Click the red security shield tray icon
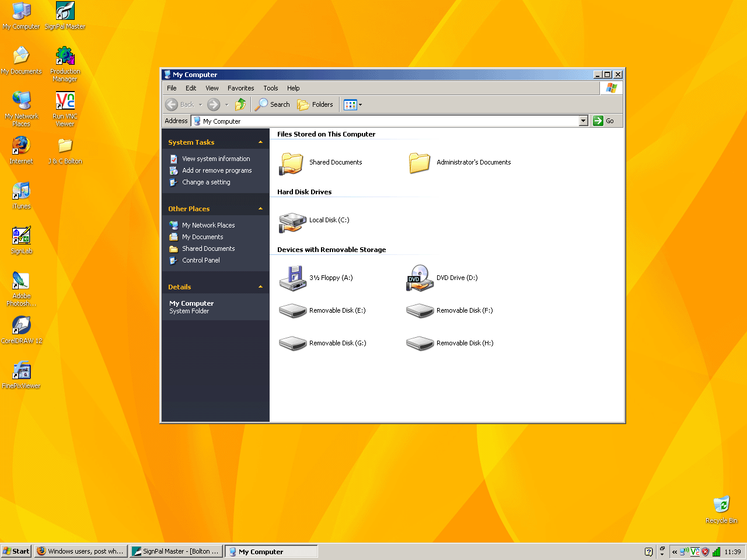Viewport: 747px width, 560px height. click(x=706, y=552)
